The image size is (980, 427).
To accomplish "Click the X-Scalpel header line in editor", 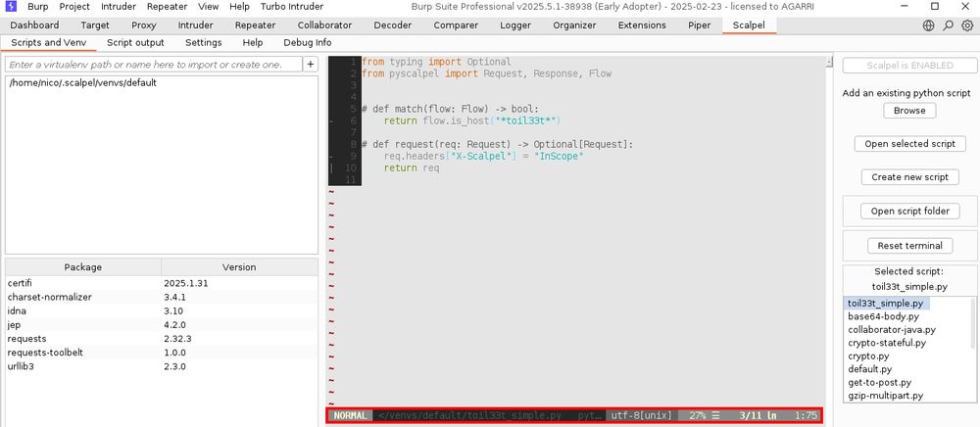I will click(484, 156).
